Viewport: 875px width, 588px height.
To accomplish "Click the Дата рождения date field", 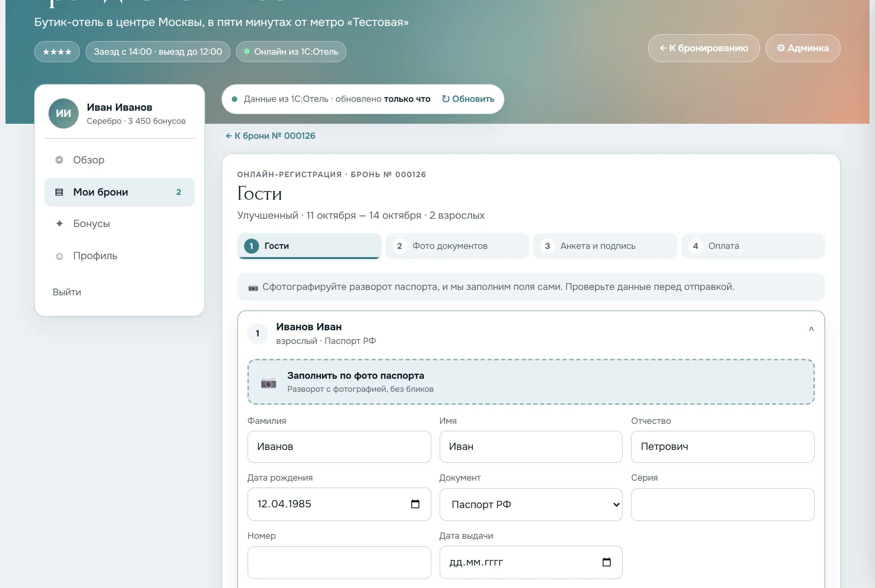I will [339, 504].
